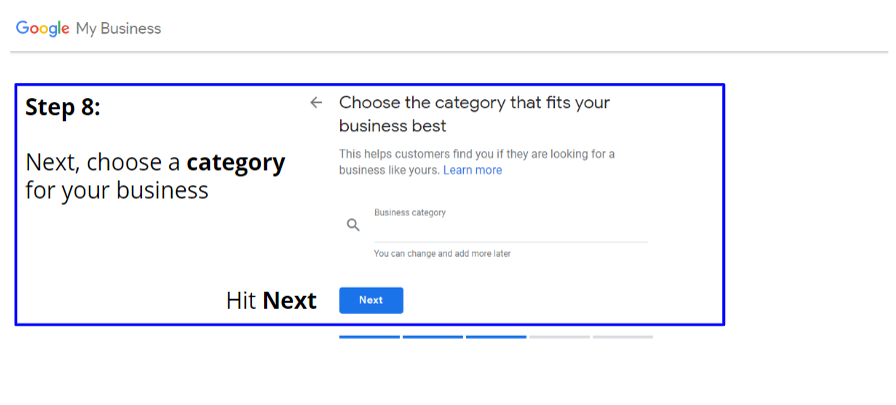Click the back arrow icon
Viewport: 896px width, 405px height.
coord(316,103)
